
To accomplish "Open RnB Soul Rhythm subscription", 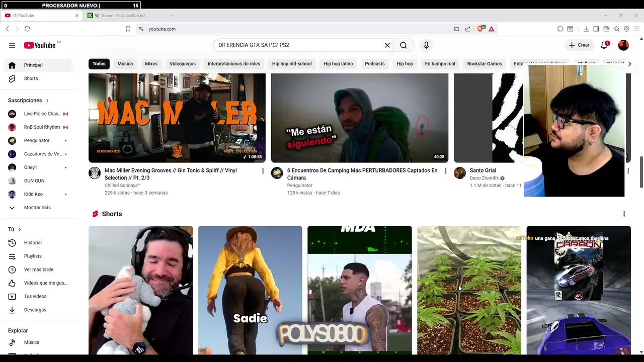I will click(x=39, y=127).
